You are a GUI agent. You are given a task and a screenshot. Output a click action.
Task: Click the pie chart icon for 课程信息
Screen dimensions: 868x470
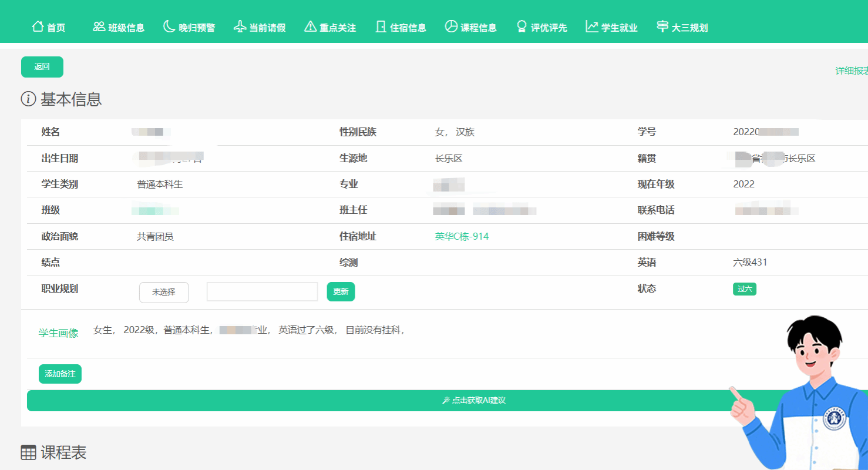[451, 26]
